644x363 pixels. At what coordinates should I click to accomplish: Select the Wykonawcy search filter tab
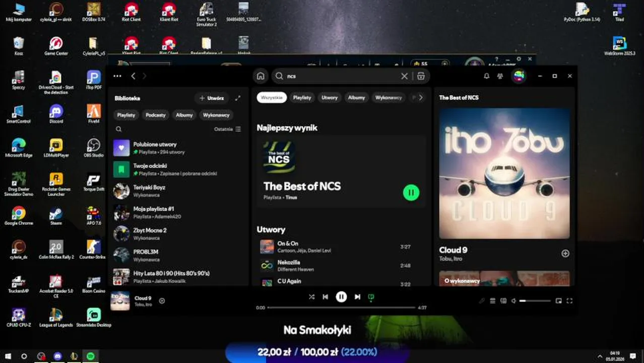[x=389, y=97]
